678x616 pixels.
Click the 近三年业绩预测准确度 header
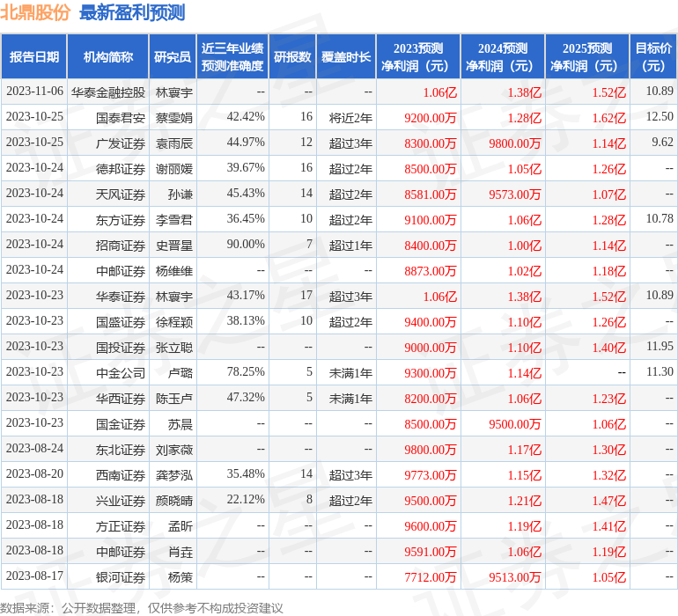point(232,56)
